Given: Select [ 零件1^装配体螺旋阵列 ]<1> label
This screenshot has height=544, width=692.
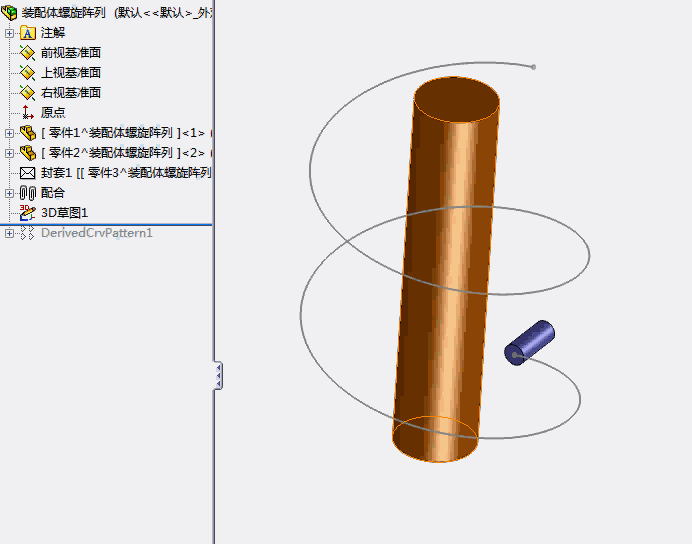Looking at the screenshot, I should [123, 133].
